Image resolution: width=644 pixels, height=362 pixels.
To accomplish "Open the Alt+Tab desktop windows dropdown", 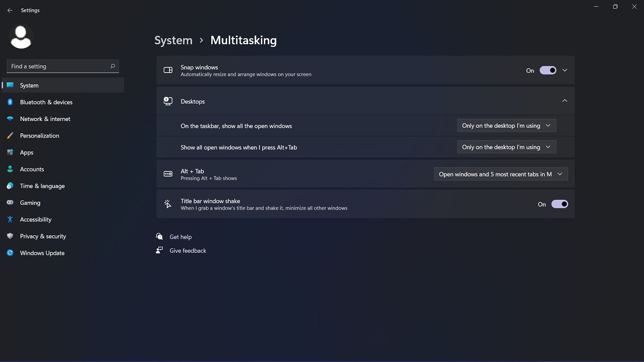I will 506,147.
